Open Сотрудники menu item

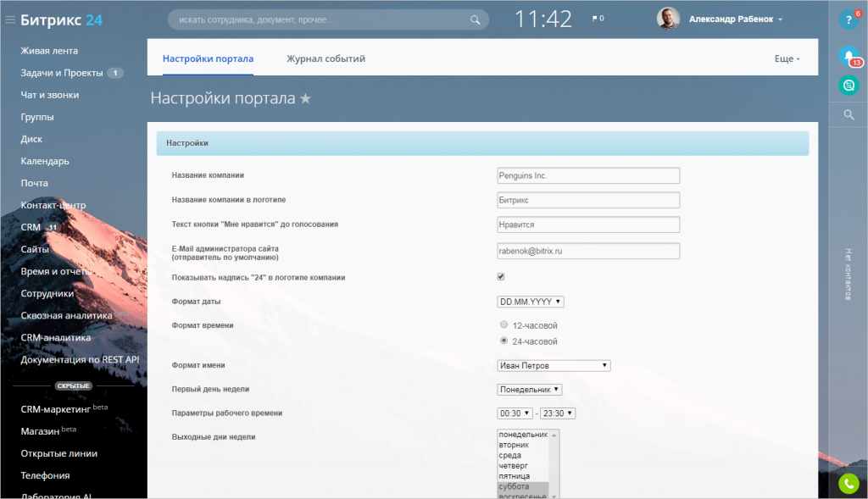[x=47, y=294]
